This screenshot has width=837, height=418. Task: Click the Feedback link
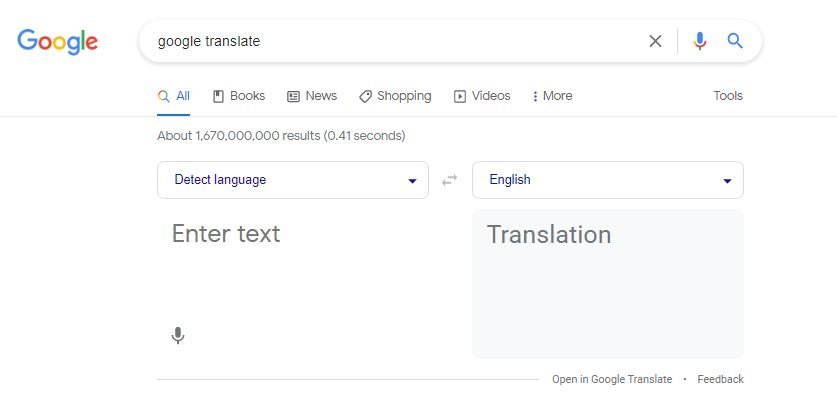pyautogui.click(x=720, y=379)
